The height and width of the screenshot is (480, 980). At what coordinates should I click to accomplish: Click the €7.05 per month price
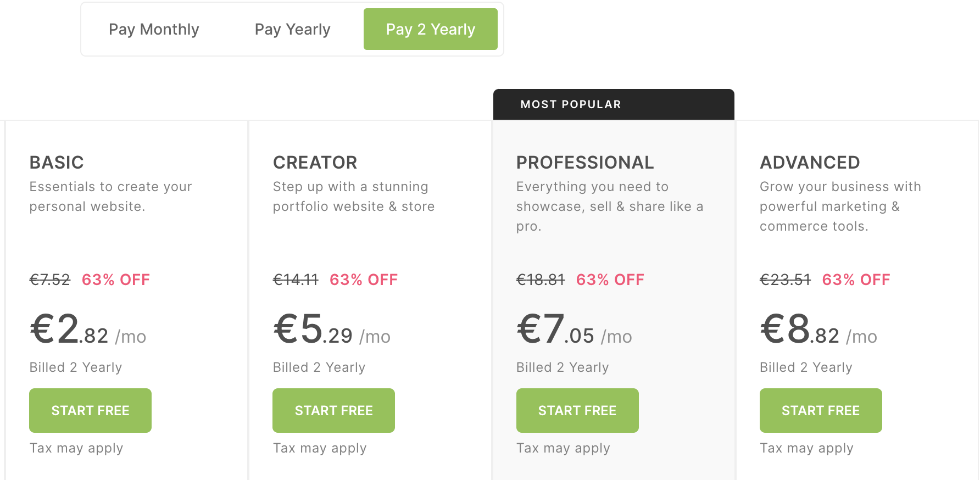574,331
